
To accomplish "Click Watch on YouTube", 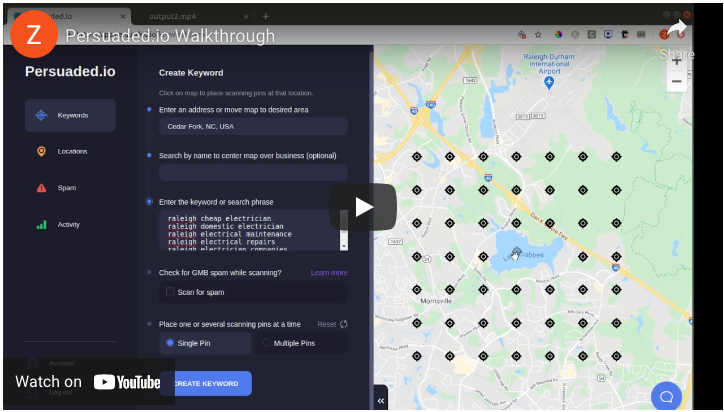I will tap(88, 382).
